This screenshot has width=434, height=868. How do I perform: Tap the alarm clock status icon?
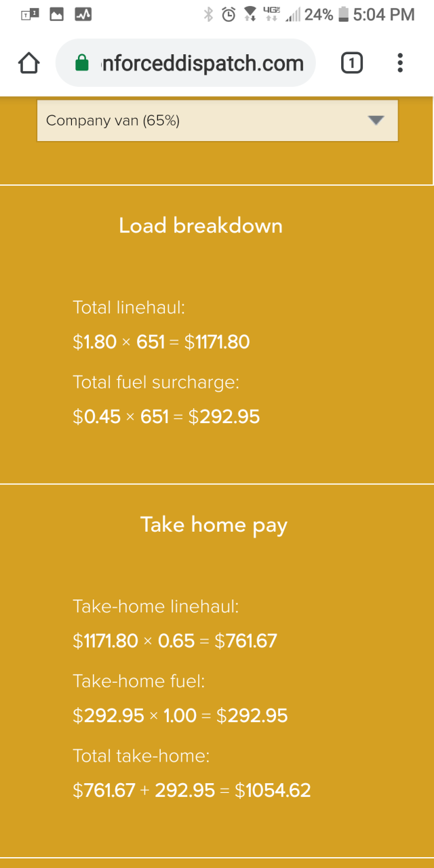229,14
